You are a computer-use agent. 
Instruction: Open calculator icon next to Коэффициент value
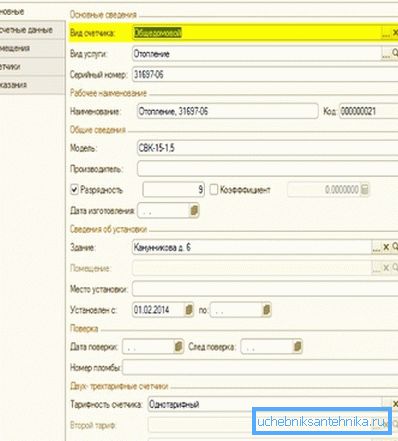tap(365, 190)
